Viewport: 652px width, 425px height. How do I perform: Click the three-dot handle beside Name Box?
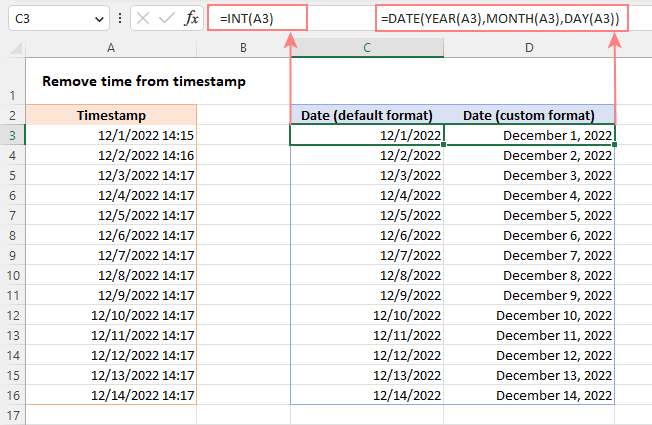click(x=120, y=19)
